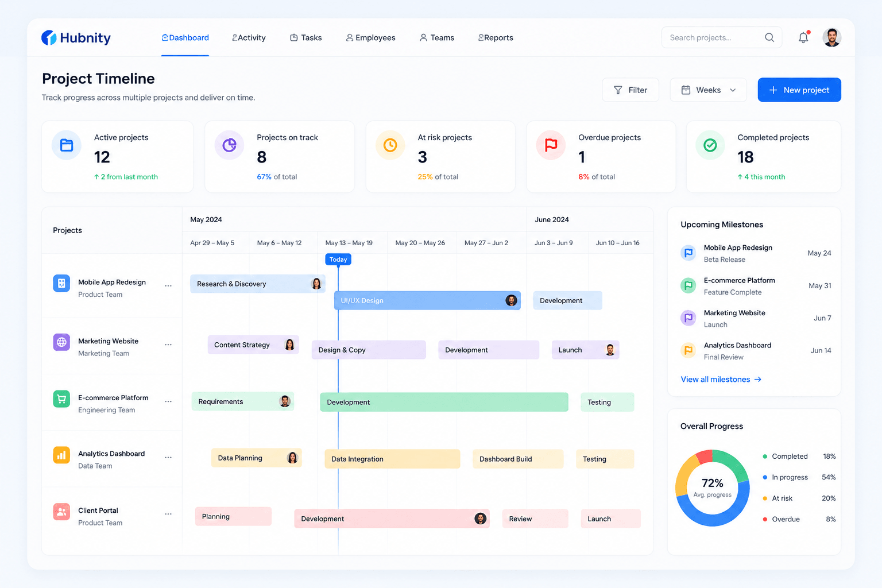Select the Client Portal Review task bar

pyautogui.click(x=535, y=519)
